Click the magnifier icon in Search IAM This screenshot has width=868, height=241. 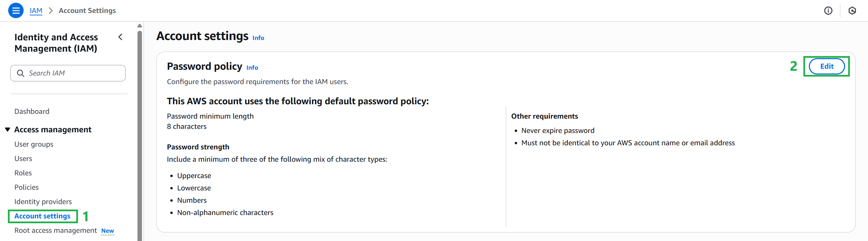click(21, 73)
